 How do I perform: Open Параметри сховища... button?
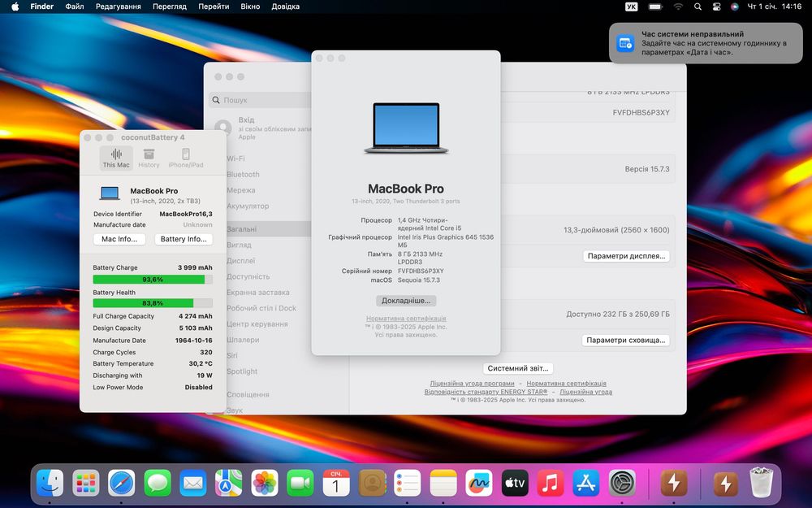pyautogui.click(x=625, y=340)
